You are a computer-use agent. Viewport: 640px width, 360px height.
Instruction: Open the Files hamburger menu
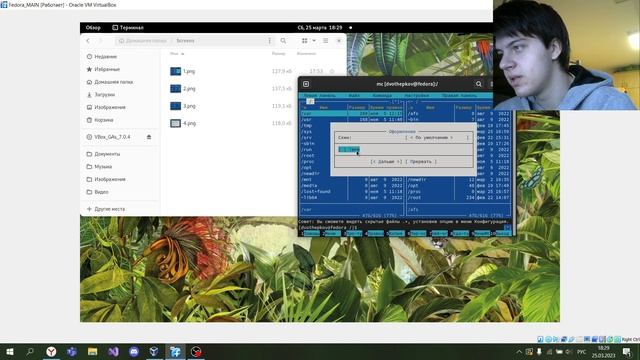326,41
